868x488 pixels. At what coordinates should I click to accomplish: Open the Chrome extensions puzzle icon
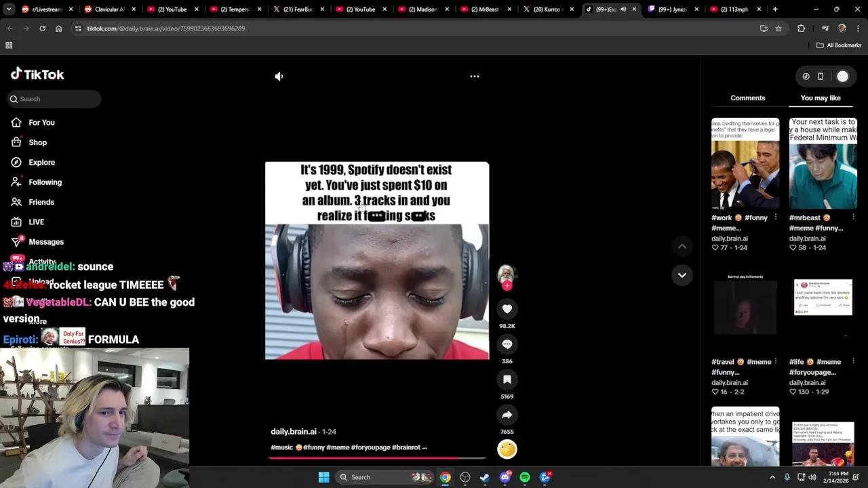[x=802, y=28]
